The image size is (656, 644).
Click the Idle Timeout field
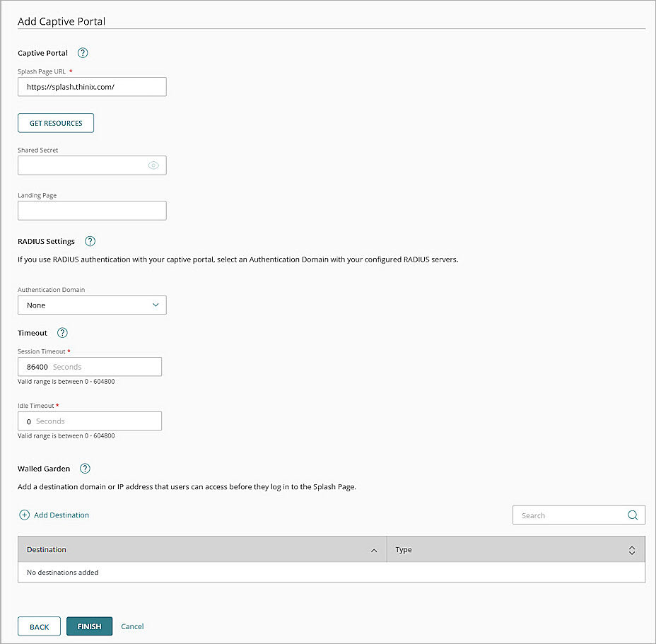(89, 421)
